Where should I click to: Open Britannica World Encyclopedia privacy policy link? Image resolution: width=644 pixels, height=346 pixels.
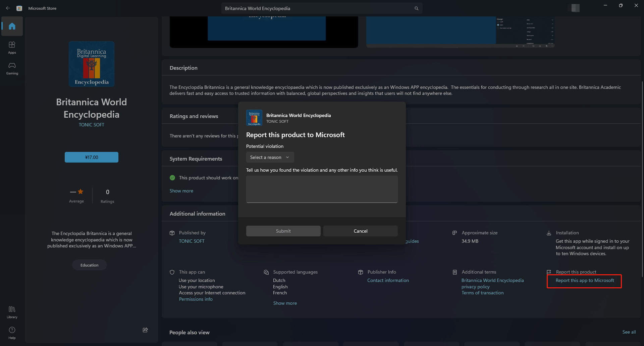[492, 283]
